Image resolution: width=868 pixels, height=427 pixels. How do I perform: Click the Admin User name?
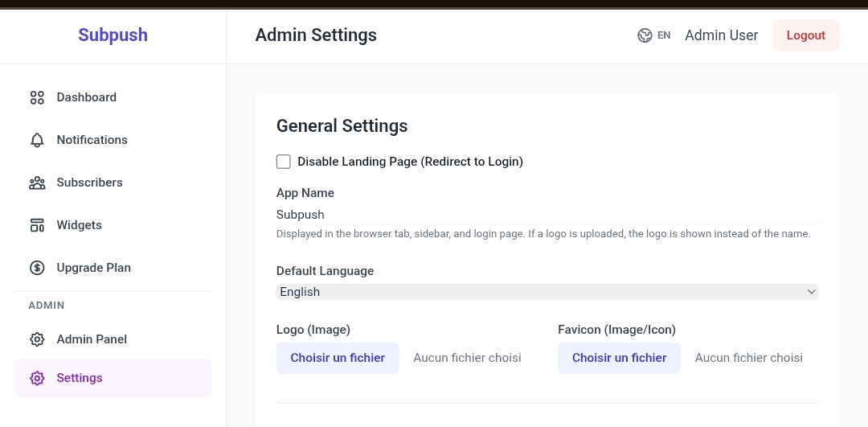[x=721, y=35]
